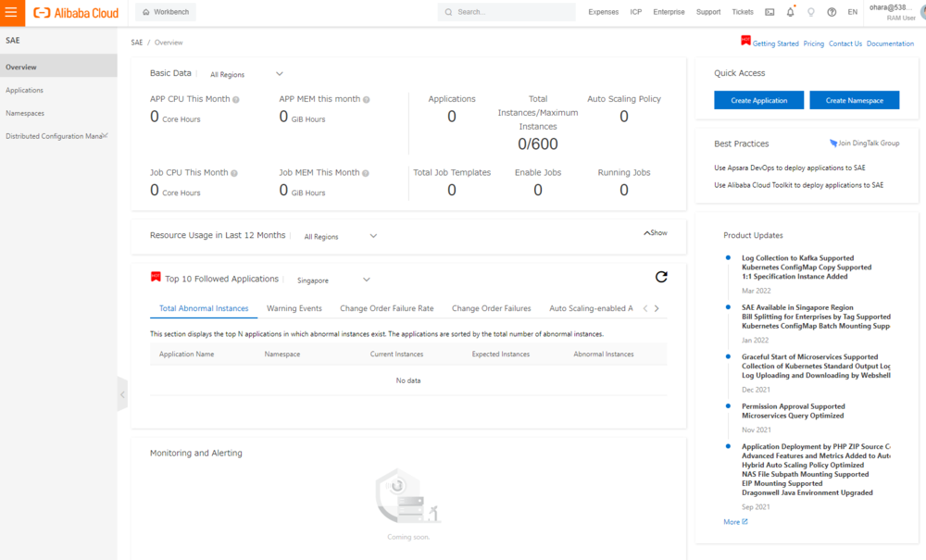Viewport: 926px width, 560px height.
Task: Click the APP CPU This Month info icon
Action: tap(236, 99)
